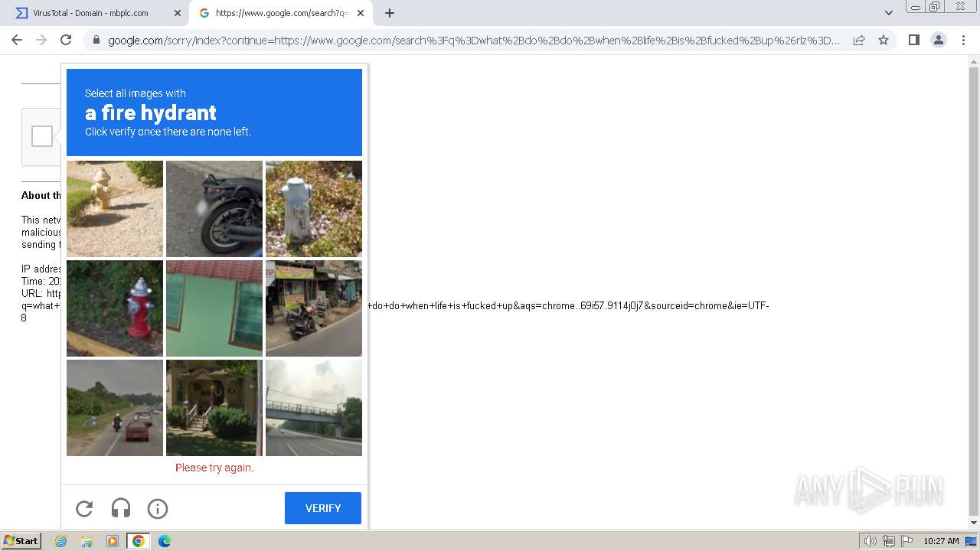Select the roadside shops with motorbike tile
This screenshot has width=980, height=551.
click(x=314, y=308)
